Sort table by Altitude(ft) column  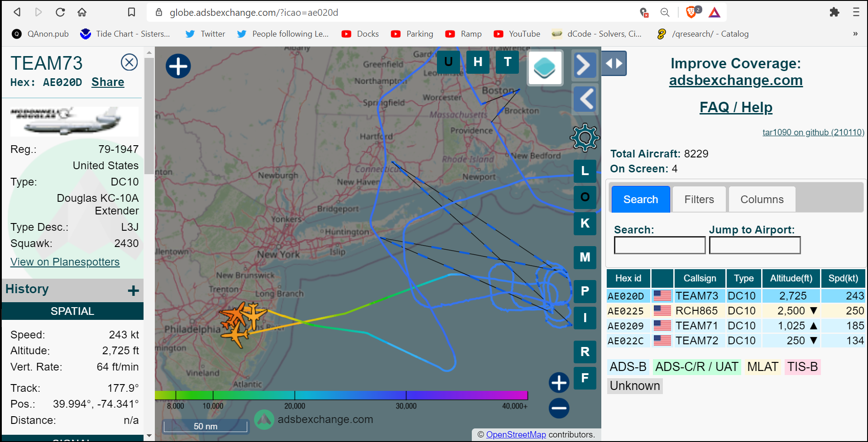(791, 278)
